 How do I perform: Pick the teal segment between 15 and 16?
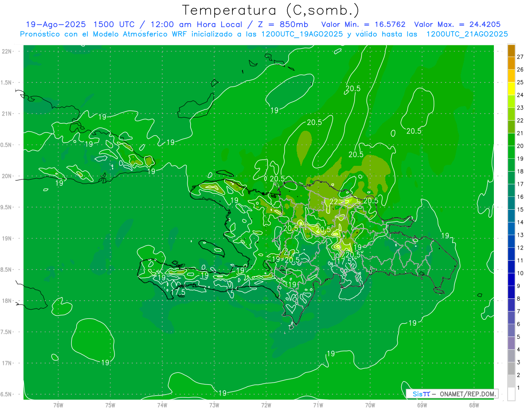pos(511,203)
